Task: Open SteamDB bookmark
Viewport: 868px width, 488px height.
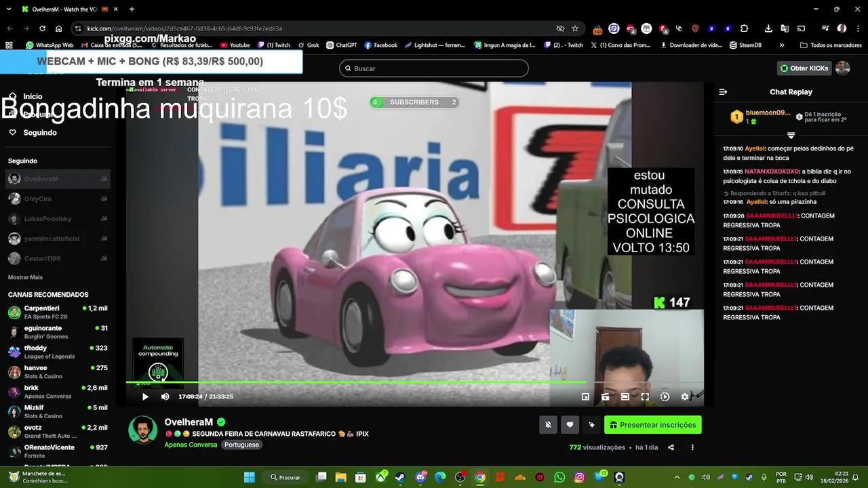Action: coord(745,45)
